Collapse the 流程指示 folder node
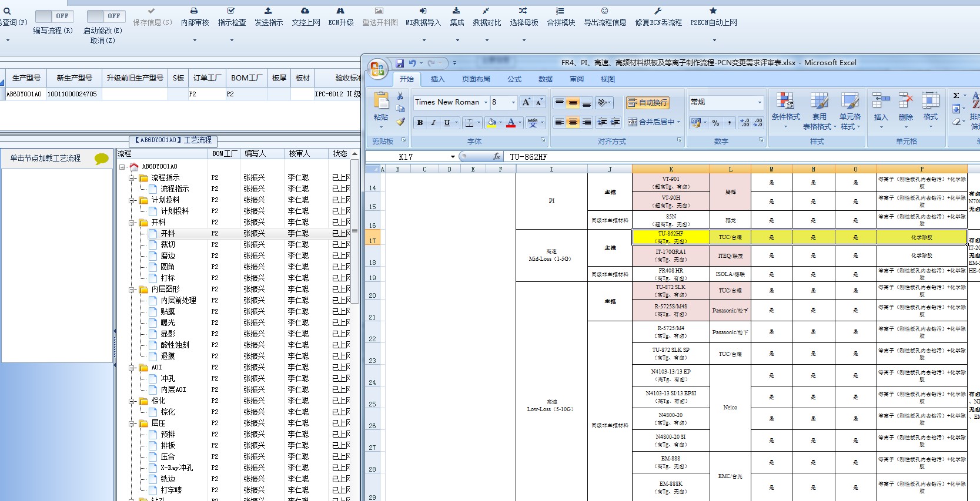The image size is (980, 501). coord(133,178)
